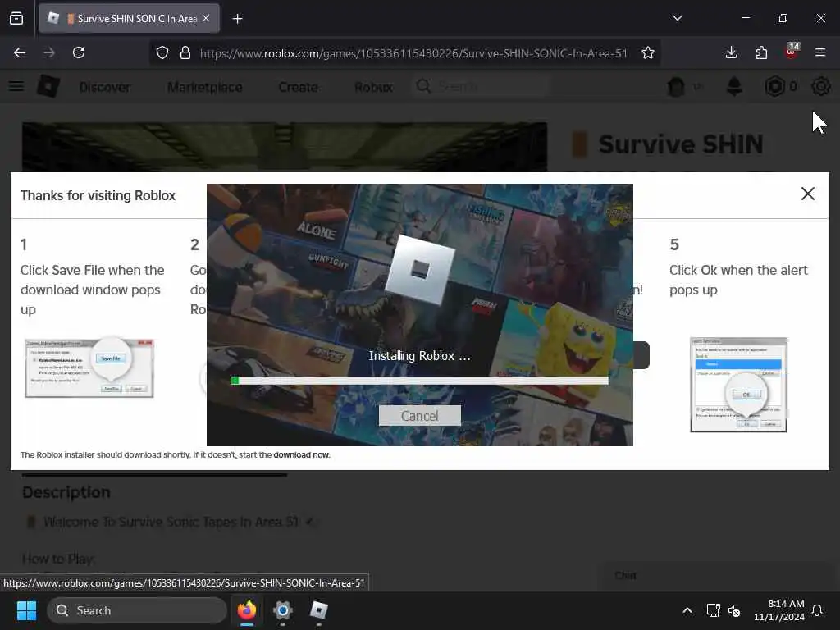This screenshot has width=840, height=630.
Task: Open the clock showing 8:14 AM
Action: 779,610
